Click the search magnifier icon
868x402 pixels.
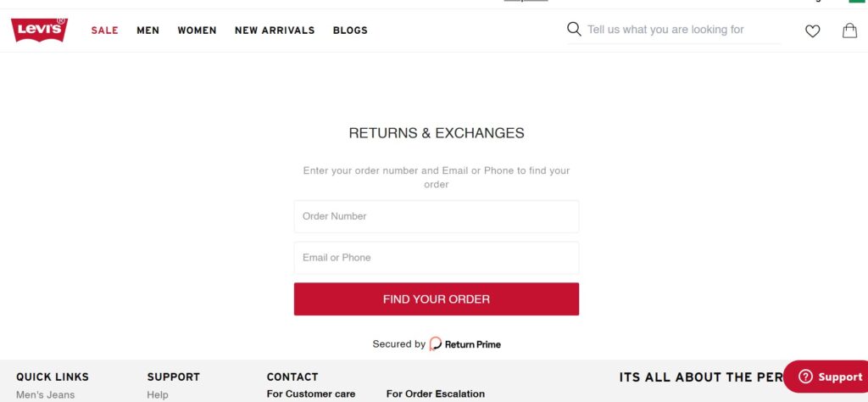[x=574, y=29]
